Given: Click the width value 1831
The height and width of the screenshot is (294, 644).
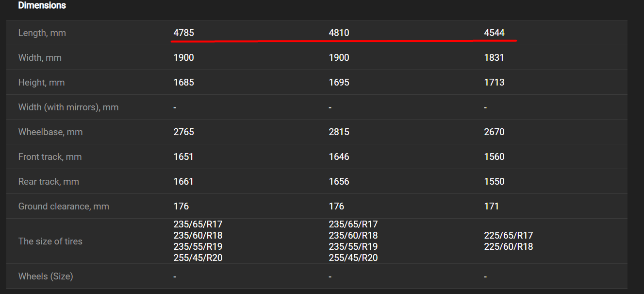Looking at the screenshot, I should point(494,58).
